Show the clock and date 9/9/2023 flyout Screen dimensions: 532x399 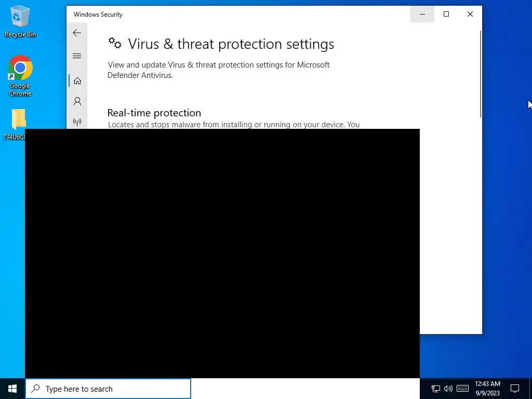(x=487, y=389)
